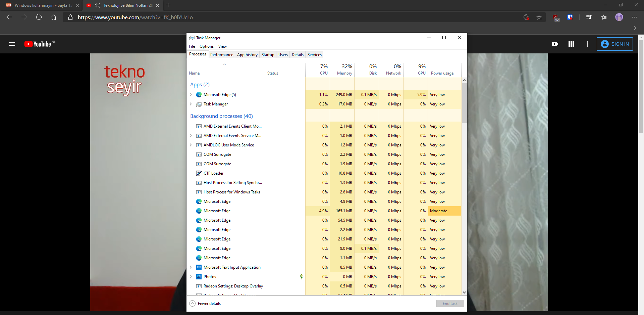The height and width of the screenshot is (315, 644).
Task: Click the site lock icon in address bar
Action: click(x=70, y=17)
